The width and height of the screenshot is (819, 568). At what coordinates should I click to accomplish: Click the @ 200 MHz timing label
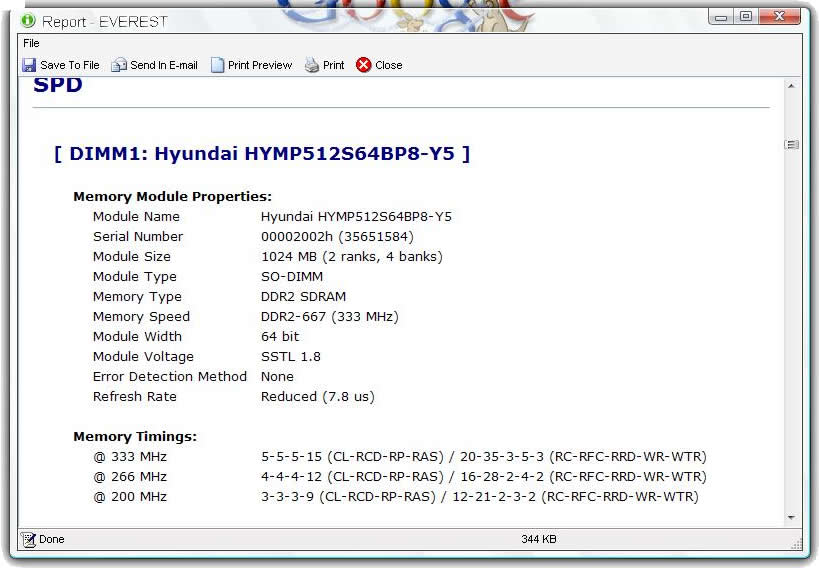[130, 497]
